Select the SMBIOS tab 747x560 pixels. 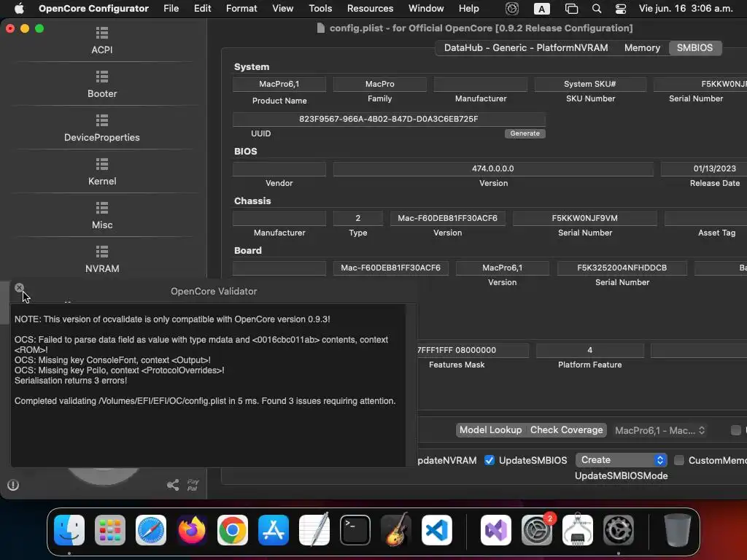click(x=694, y=47)
